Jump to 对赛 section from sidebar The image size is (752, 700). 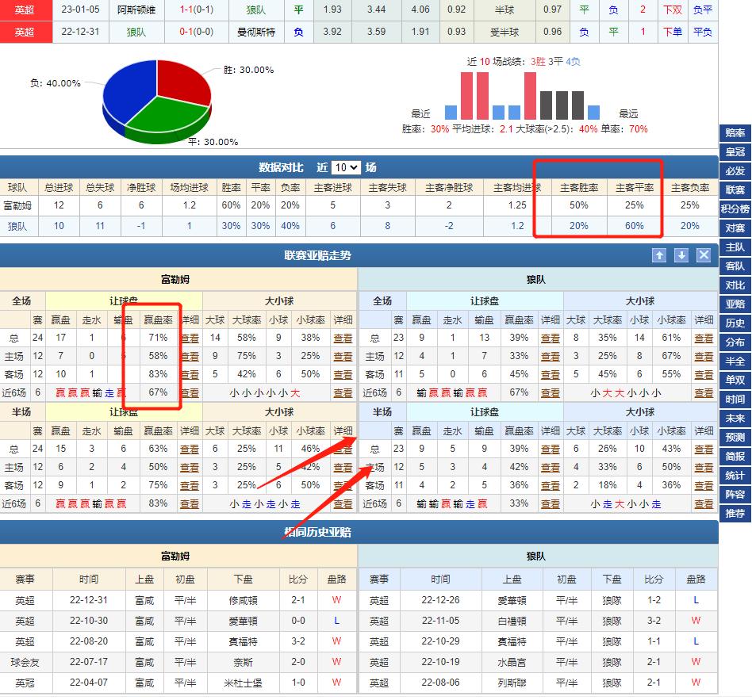tap(735, 228)
